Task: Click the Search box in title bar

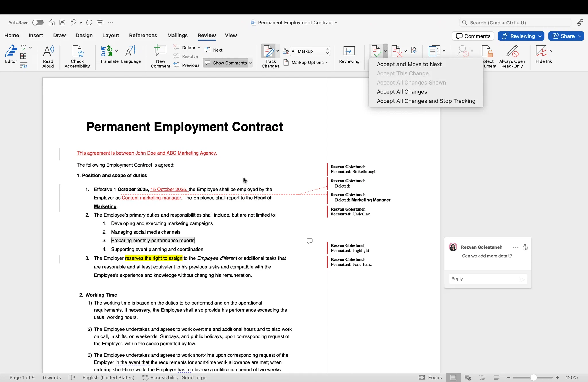Action: click(515, 22)
